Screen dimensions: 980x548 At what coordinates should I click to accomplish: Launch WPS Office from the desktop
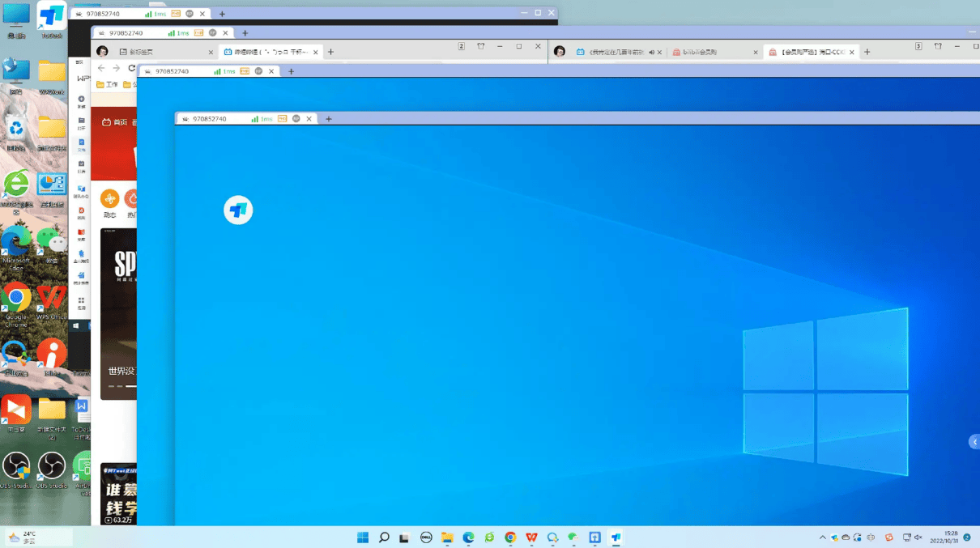52,298
